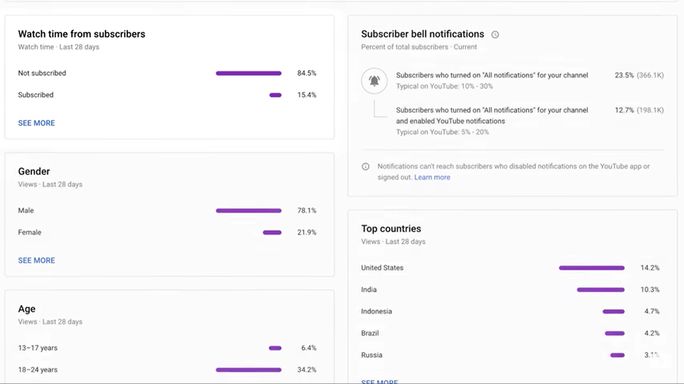Click the clock icon beside Subscriber bell notifications

(495, 34)
